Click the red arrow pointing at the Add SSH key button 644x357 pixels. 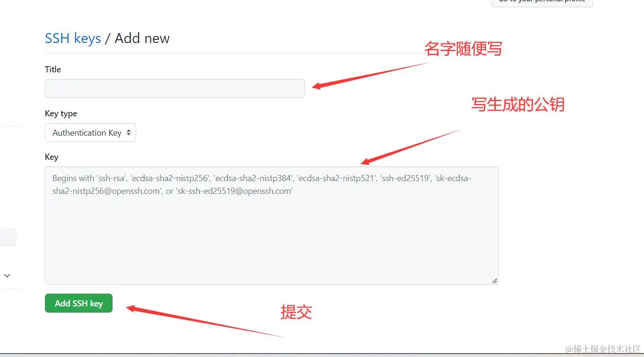pos(205,322)
